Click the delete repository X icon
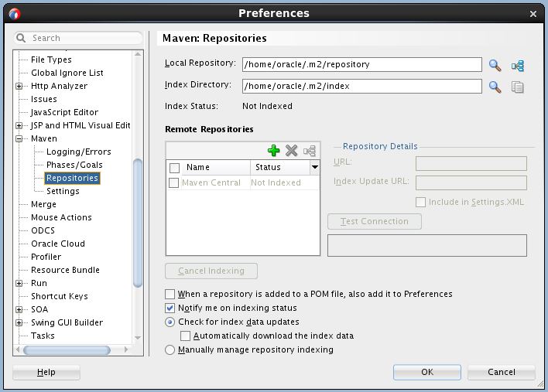The width and height of the screenshot is (548, 392). pyautogui.click(x=291, y=151)
